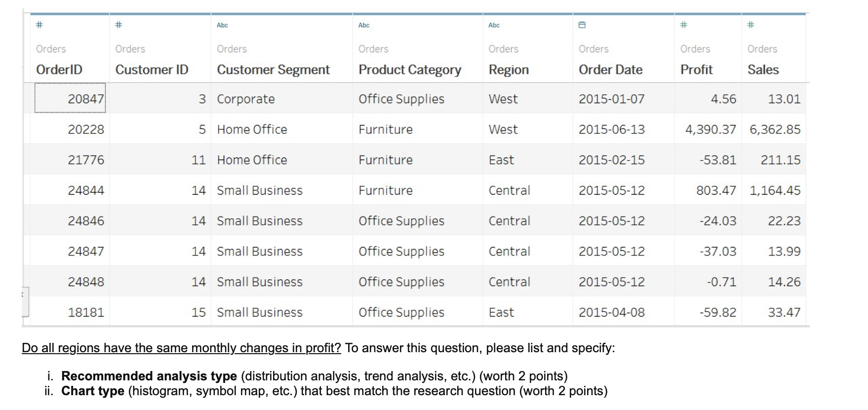Click the Profit cell showing 4,390.37

(x=710, y=129)
